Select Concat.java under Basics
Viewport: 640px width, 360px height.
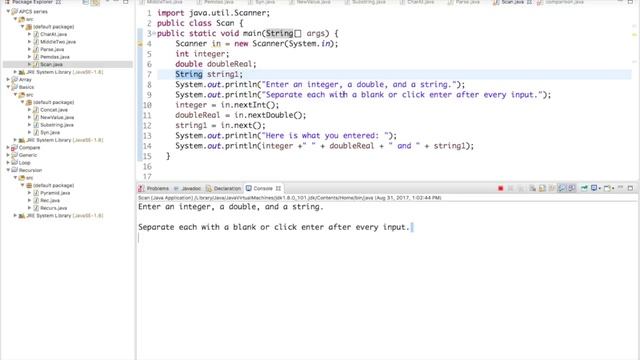[53, 110]
